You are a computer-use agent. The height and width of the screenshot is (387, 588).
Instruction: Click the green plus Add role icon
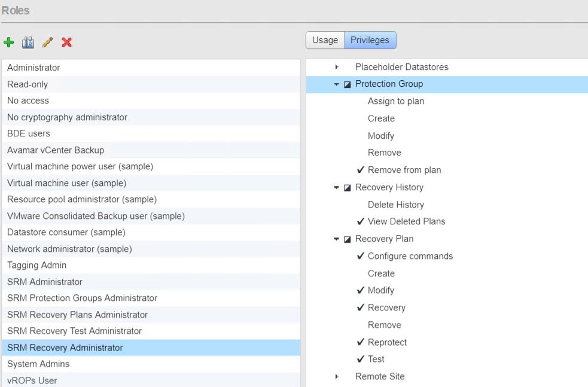[x=8, y=42]
